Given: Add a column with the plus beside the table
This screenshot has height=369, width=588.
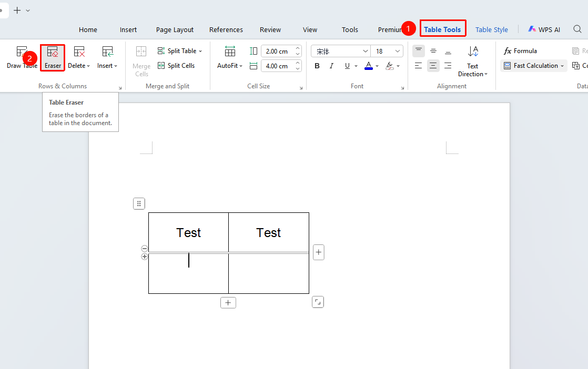Looking at the screenshot, I should [x=318, y=252].
